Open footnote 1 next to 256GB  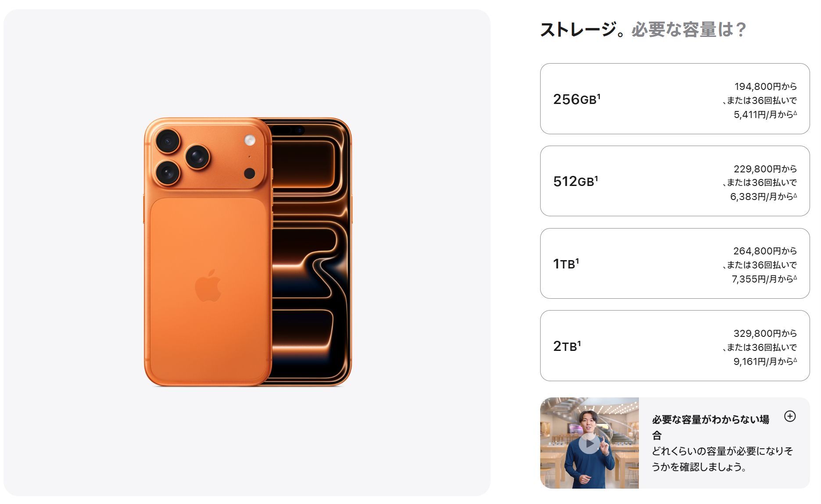pyautogui.click(x=599, y=96)
